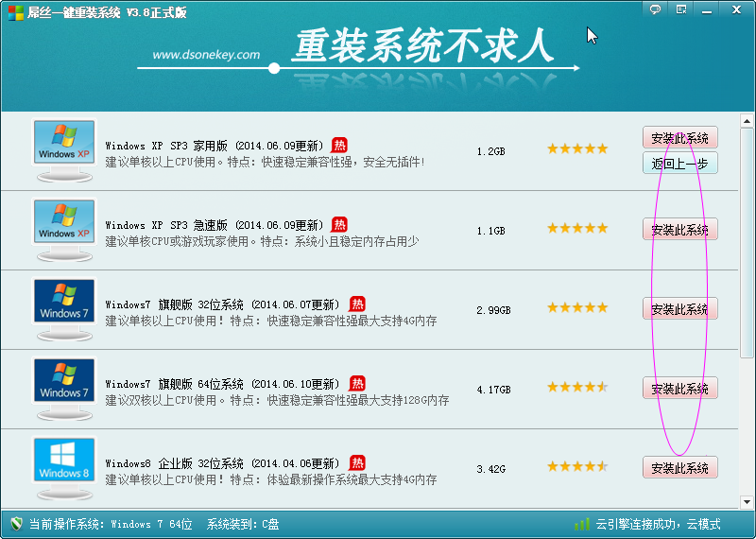Screen dimensions: 756x539
Task: Click five-star rating of Windows7 32位
Action: [576, 308]
